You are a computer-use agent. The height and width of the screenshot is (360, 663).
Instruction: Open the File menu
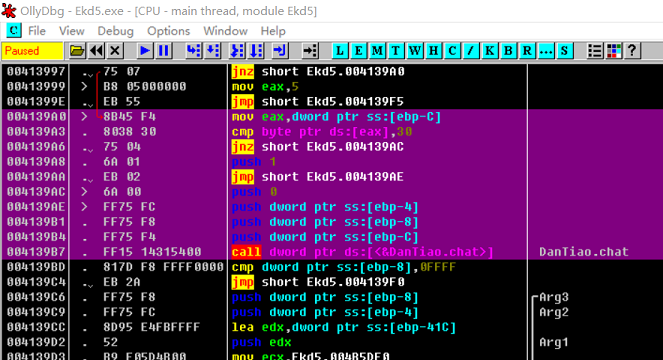[x=37, y=31]
